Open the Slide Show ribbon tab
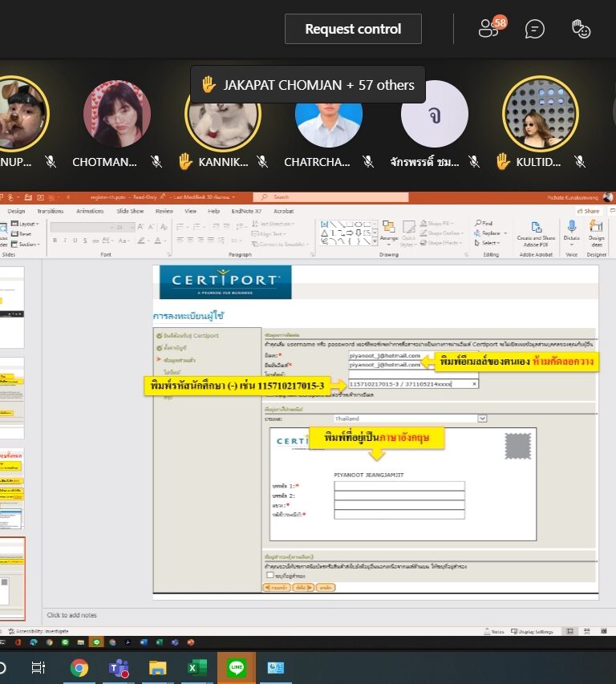Image resolution: width=616 pixels, height=684 pixels. [x=130, y=211]
